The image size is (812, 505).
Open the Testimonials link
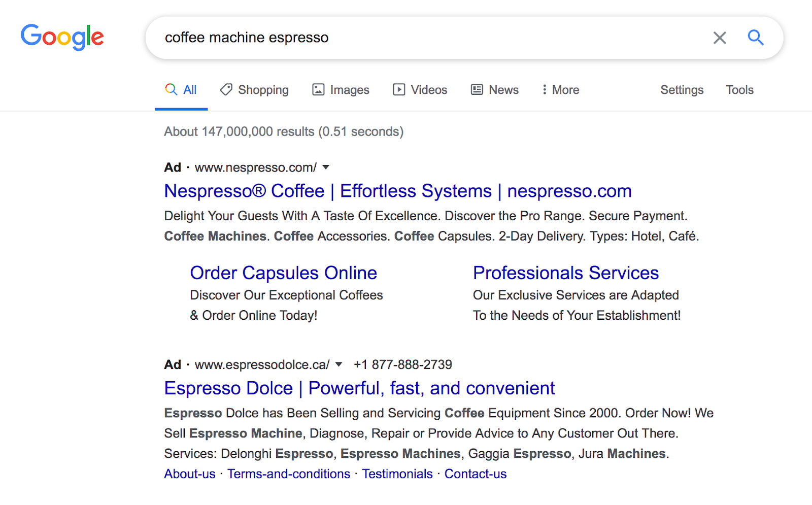(397, 474)
